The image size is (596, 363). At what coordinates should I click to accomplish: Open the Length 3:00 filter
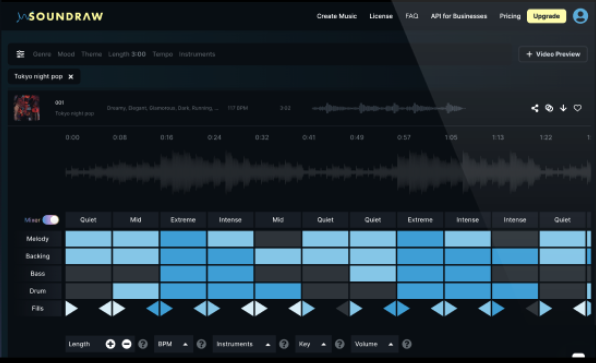click(x=127, y=54)
